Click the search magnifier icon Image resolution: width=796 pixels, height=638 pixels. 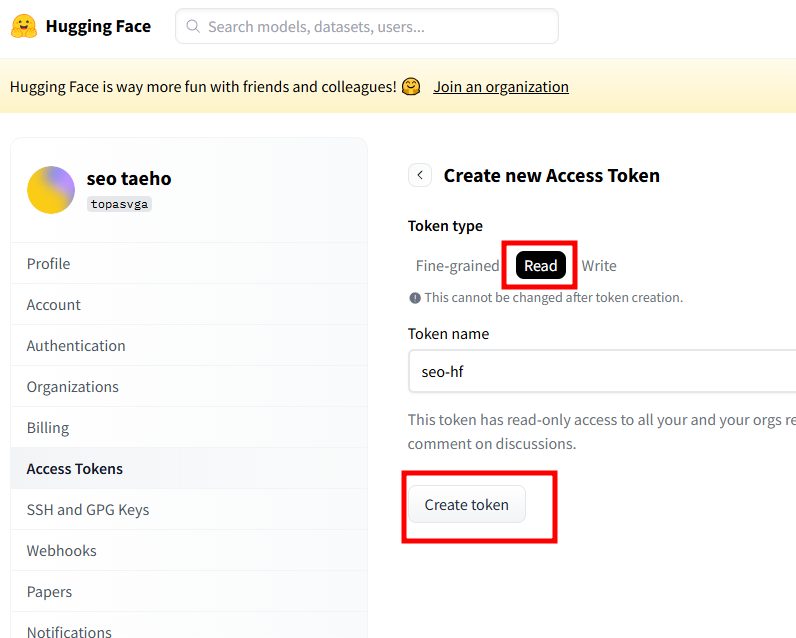[x=193, y=27]
